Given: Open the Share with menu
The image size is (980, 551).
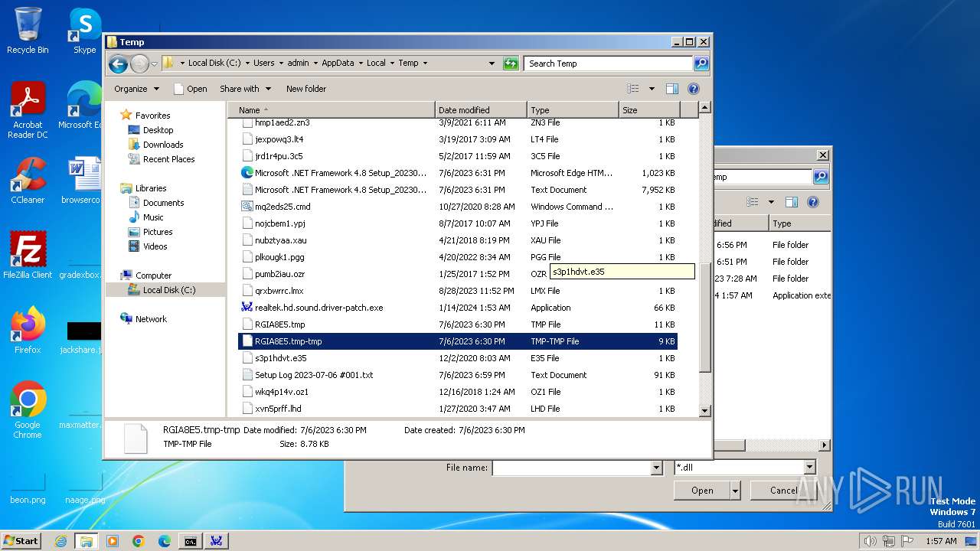Looking at the screenshot, I should (x=245, y=89).
